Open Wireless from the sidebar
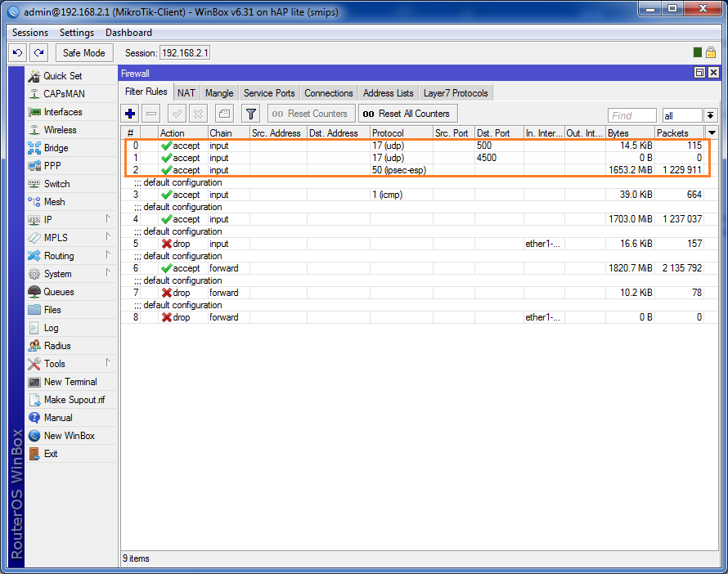The image size is (728, 574). click(60, 130)
